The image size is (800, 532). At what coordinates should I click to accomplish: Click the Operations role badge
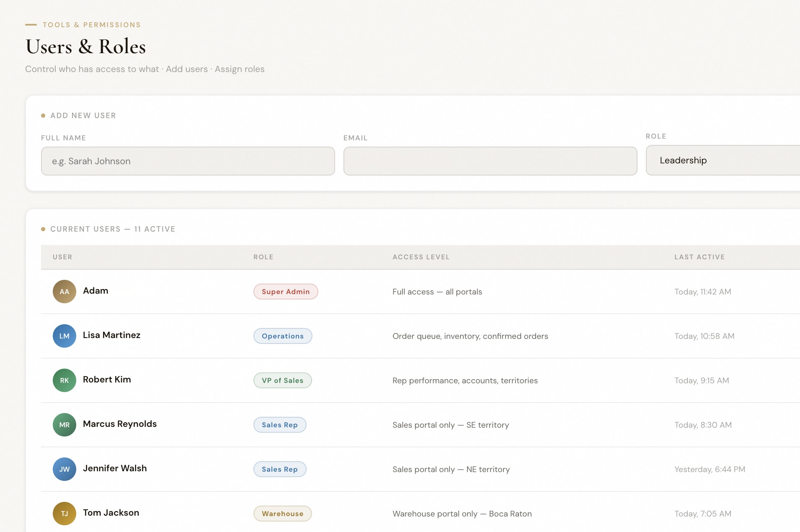(x=283, y=336)
